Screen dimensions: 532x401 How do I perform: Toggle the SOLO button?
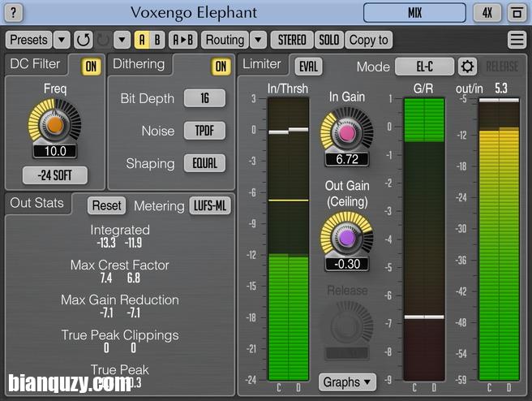click(329, 40)
